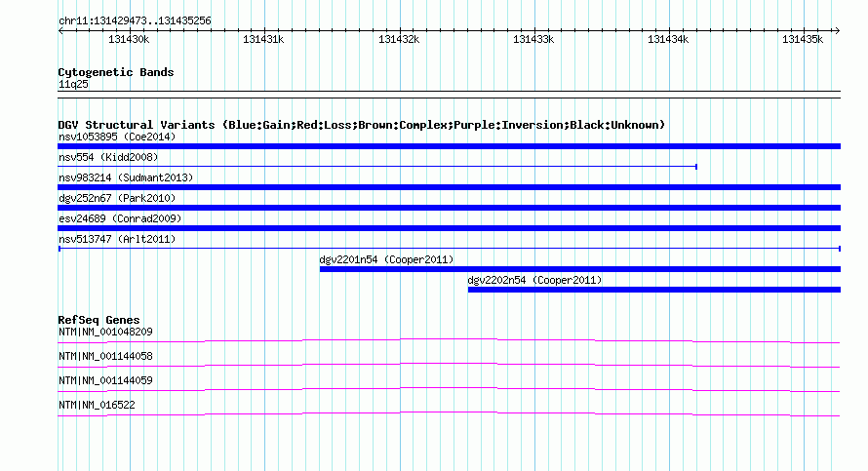Click the 131434k ruler tick label
This screenshot has width=868, height=471.
tap(668, 39)
